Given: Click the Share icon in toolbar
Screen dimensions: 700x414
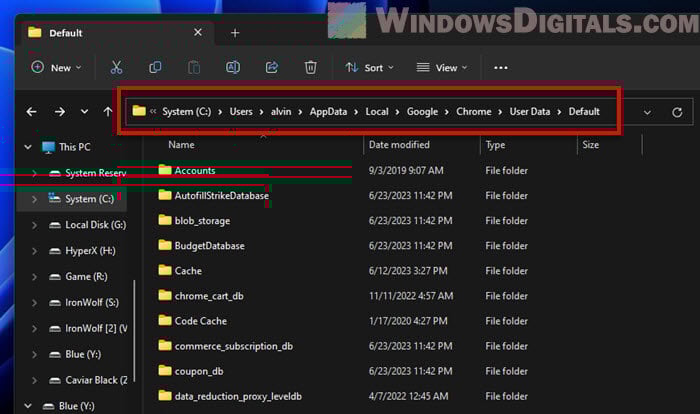Looking at the screenshot, I should [271, 67].
